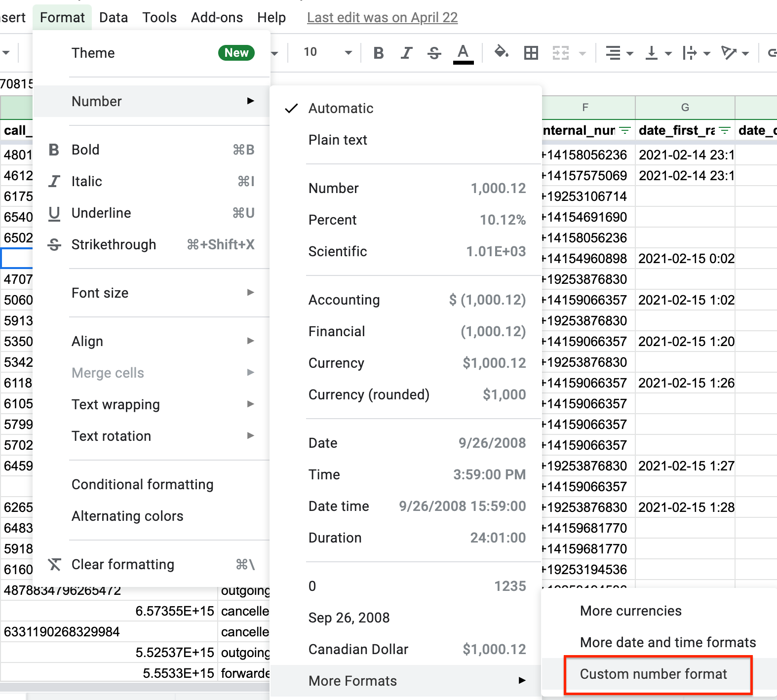Choose Underline in the Format menu
The height and width of the screenshot is (700, 777).
tap(152, 213)
